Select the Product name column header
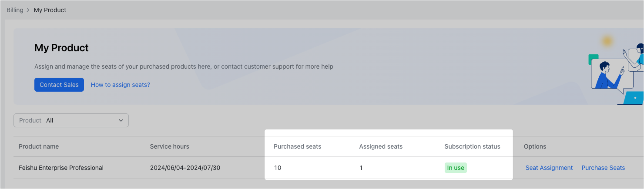The image size is (644, 189). pos(39,146)
